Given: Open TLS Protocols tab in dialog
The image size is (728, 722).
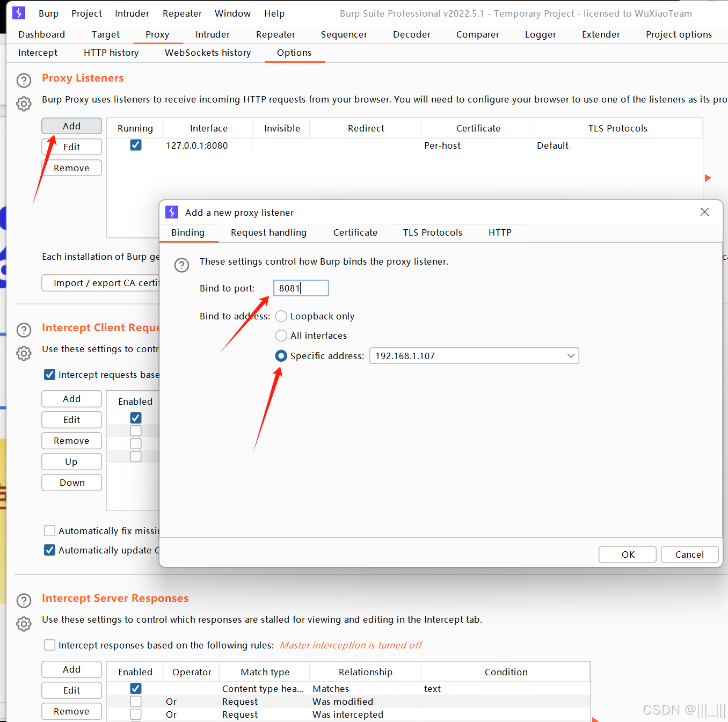Looking at the screenshot, I should tap(433, 232).
